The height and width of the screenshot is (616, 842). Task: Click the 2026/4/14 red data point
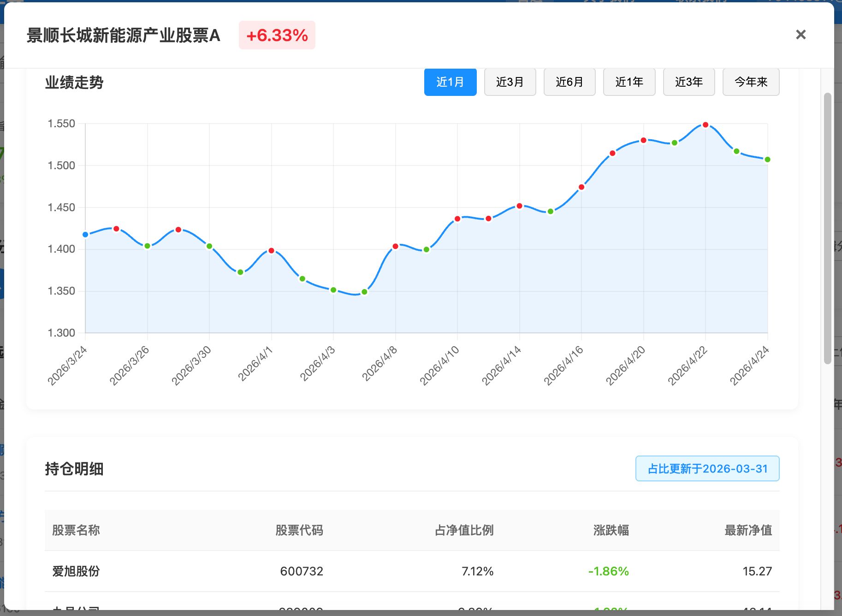[520, 206]
